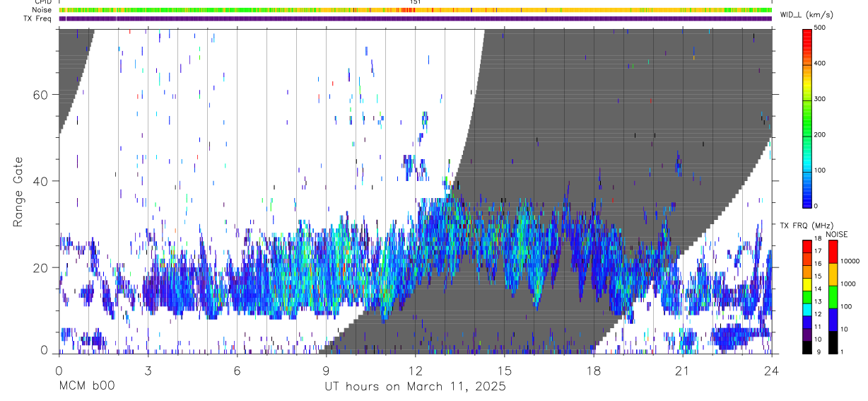Viewport: 868px width, 401px height.
Task: Click the 60 tick on the Range Gate axis
Action: [x=40, y=95]
